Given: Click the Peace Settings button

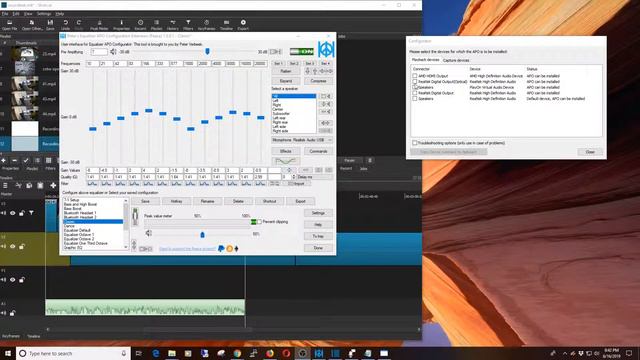Looking at the screenshot, I should point(318,213).
